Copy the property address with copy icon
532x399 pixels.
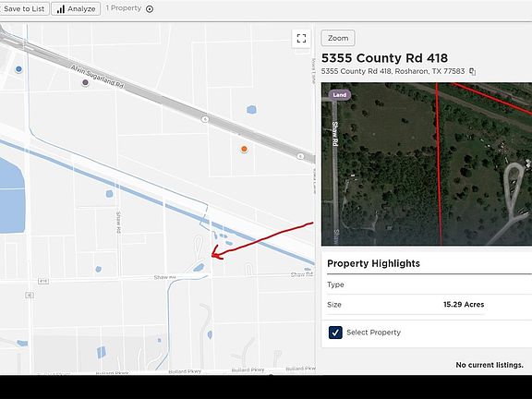[473, 72]
